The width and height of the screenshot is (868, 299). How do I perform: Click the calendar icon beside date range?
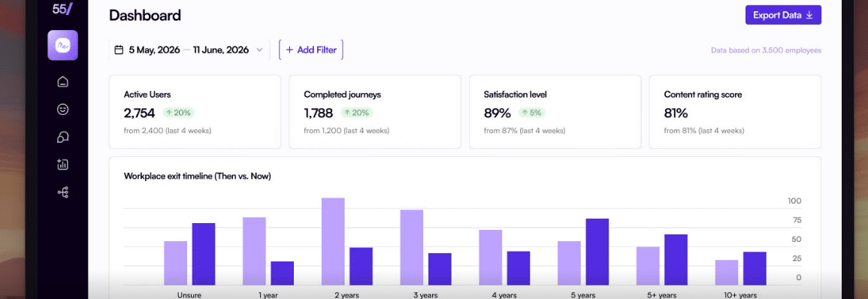119,50
